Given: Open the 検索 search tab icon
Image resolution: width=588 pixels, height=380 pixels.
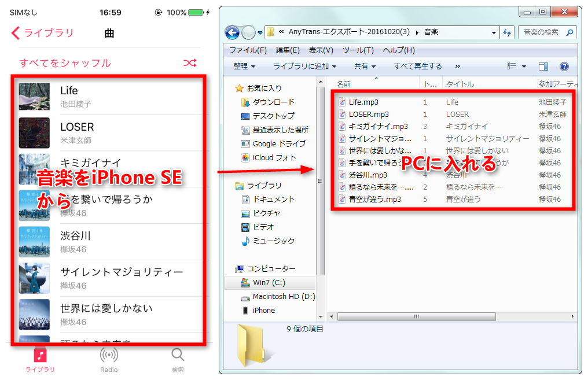Looking at the screenshot, I should point(178,355).
